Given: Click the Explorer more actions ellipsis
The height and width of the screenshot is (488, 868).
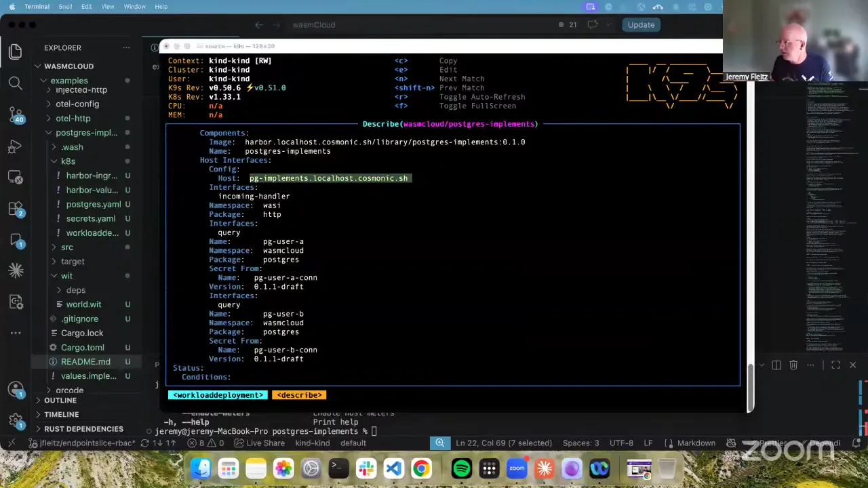Looking at the screenshot, I should pos(126,47).
